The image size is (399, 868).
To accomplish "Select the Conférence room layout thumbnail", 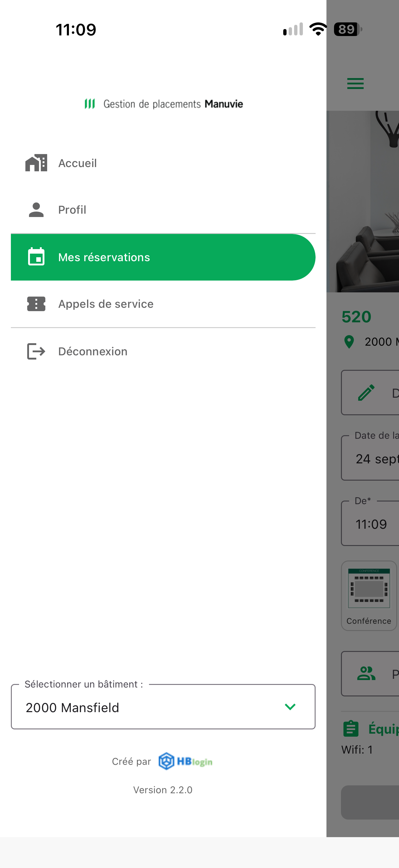I will pyautogui.click(x=369, y=595).
